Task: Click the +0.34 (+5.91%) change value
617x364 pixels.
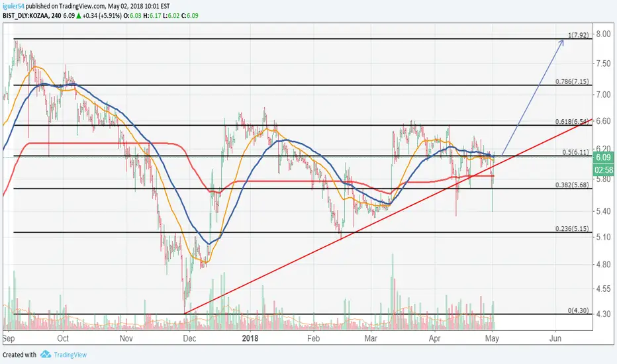Action: 103,16
